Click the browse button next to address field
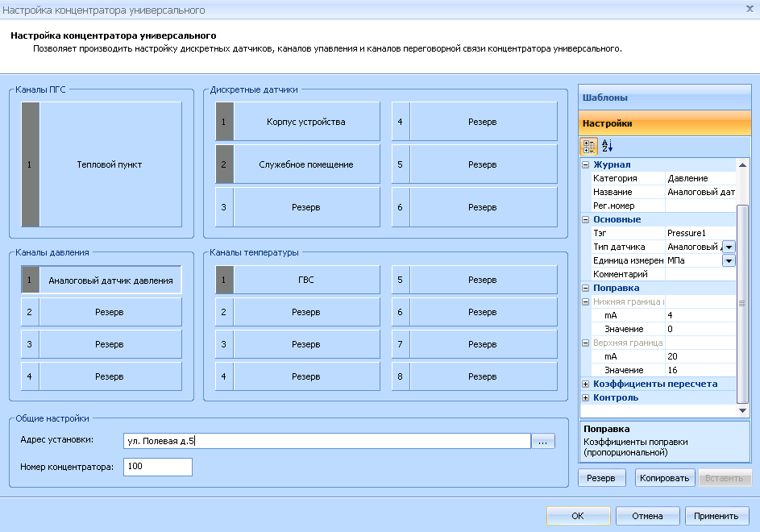This screenshot has width=760, height=532. [x=543, y=441]
